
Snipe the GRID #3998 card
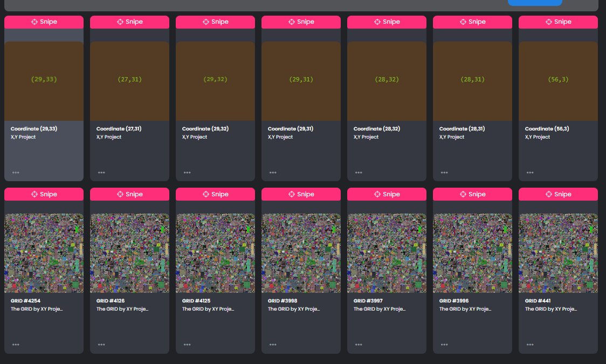point(301,194)
